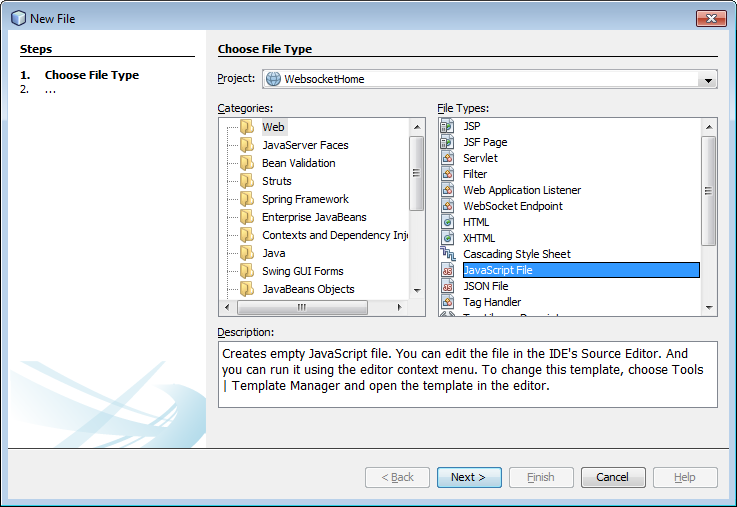
Task: Click Categories list scroll down arrow
Action: point(417,291)
